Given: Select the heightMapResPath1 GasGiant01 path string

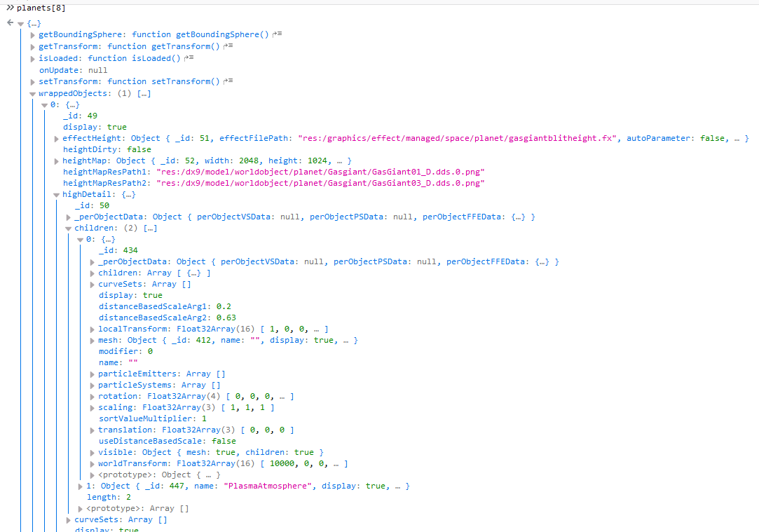Looking at the screenshot, I should point(320,172).
